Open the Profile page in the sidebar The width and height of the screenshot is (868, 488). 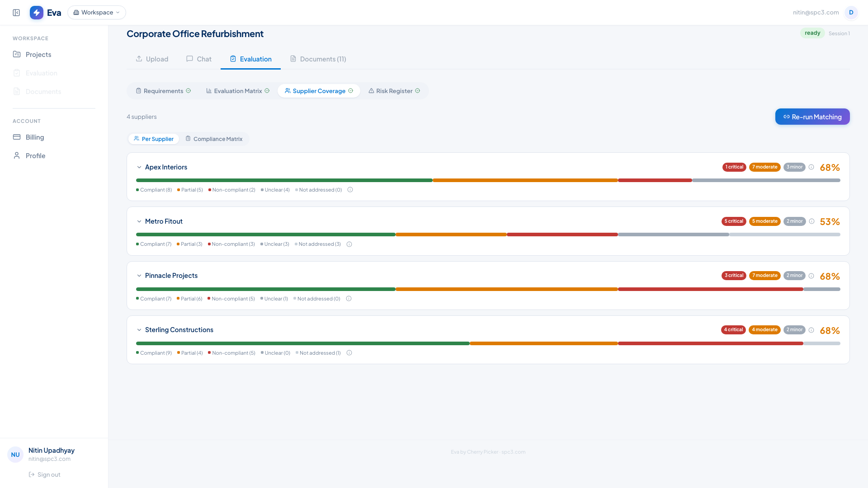point(35,156)
